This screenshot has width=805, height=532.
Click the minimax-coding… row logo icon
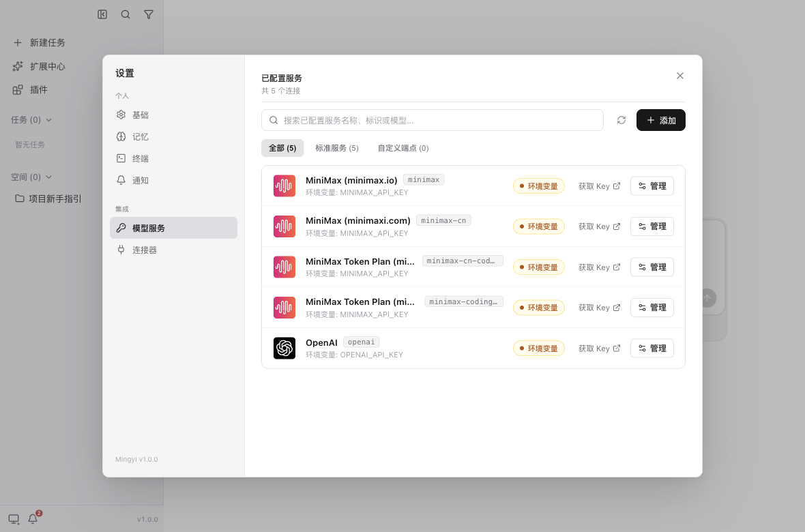284,308
